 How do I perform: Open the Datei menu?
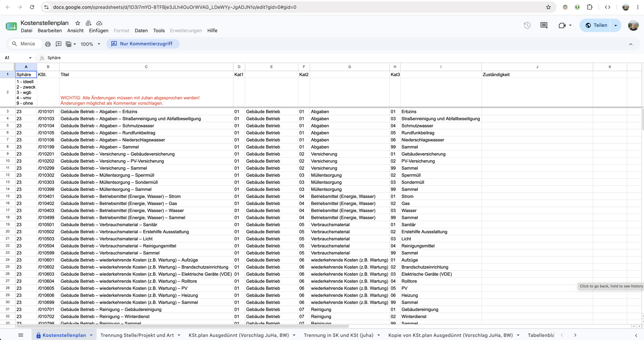(x=27, y=31)
